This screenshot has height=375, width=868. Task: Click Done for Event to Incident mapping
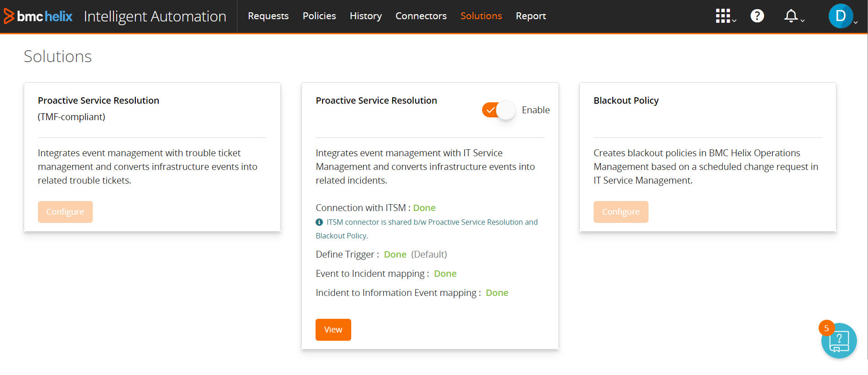click(x=445, y=274)
